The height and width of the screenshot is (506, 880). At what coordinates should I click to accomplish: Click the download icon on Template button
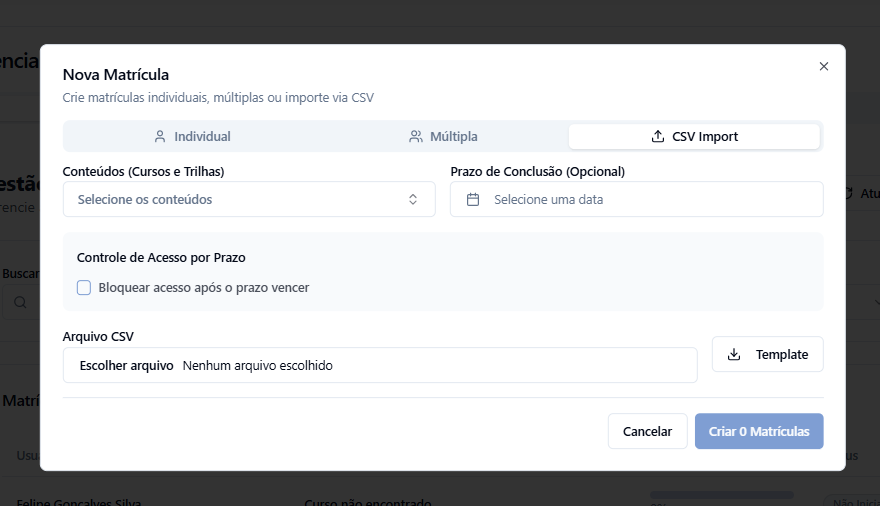(x=734, y=354)
